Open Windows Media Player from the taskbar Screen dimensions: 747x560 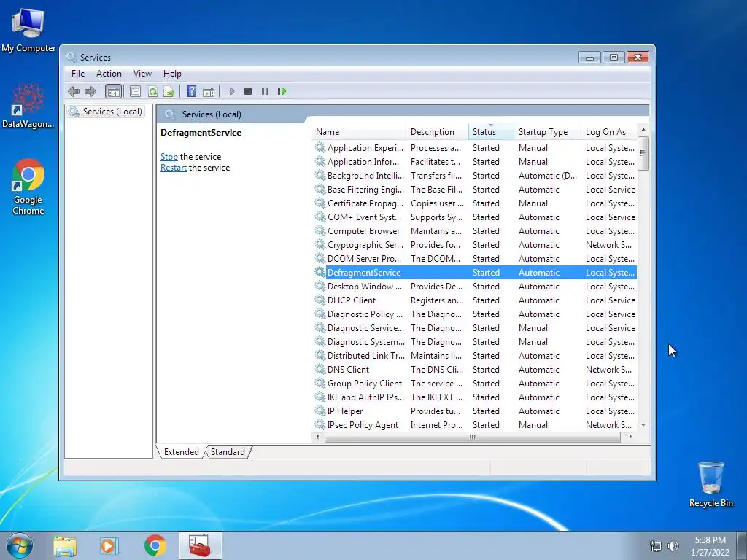tap(109, 545)
